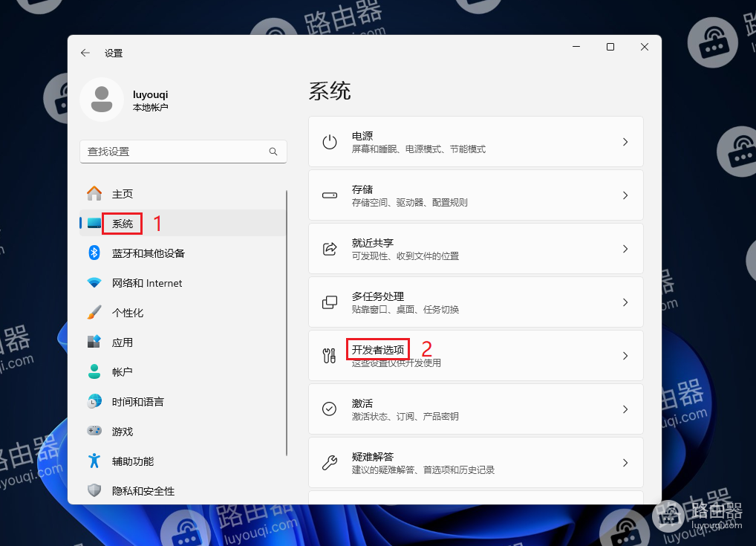Open the 电源 settings title
Screen dimensions: 756x546
(x=362, y=136)
